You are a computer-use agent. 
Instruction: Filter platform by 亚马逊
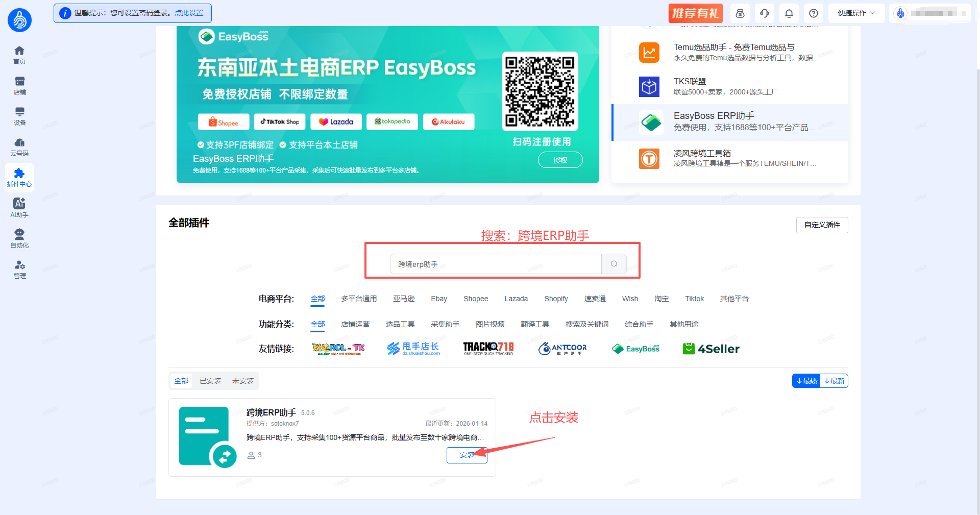pyautogui.click(x=404, y=299)
